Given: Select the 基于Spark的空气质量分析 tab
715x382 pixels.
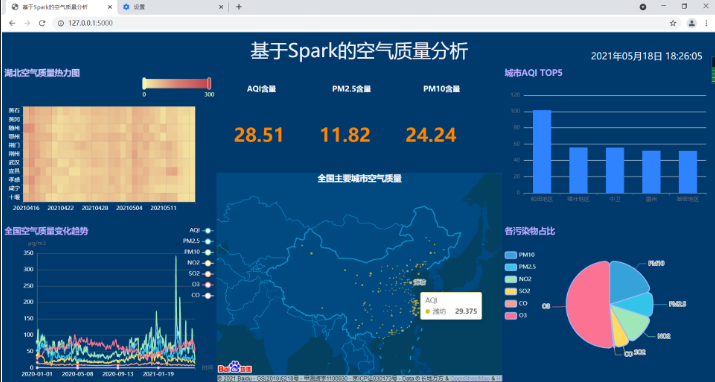Looking at the screenshot, I should pyautogui.click(x=62, y=7).
